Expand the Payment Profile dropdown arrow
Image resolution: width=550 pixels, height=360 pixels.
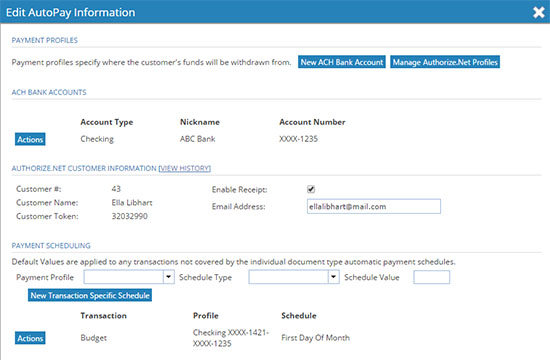169,277
